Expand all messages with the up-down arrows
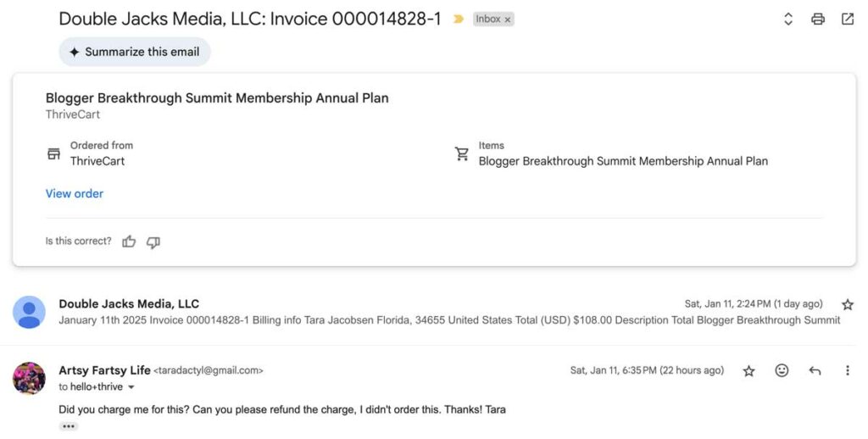The width and height of the screenshot is (868, 439). (x=788, y=19)
